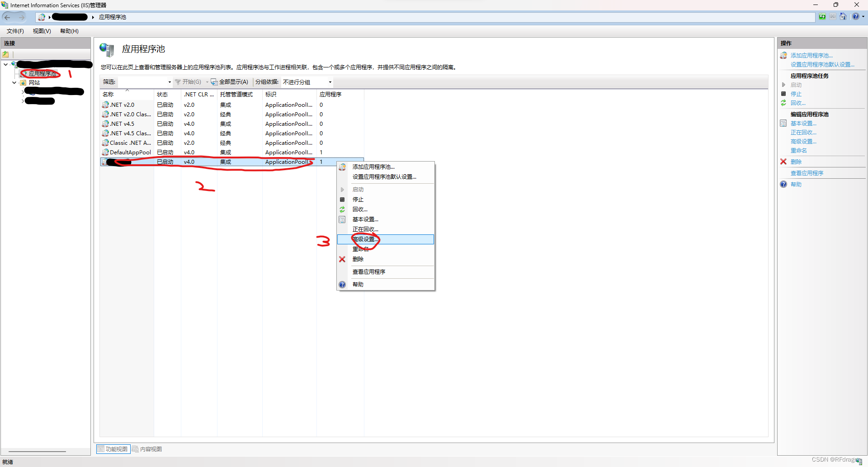Screen dimensions: 868x467
Task: Click the basic settings icon in the actions pane
Action: (x=783, y=123)
